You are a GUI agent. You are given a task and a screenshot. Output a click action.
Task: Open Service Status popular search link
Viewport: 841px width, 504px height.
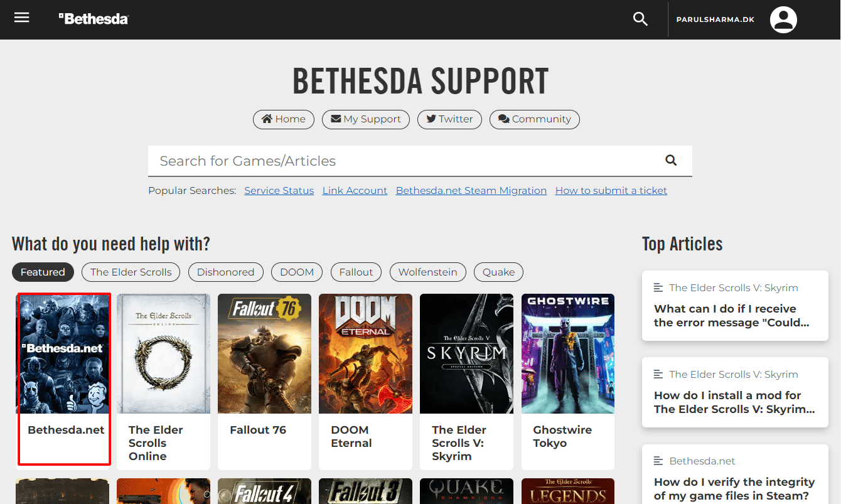coord(279,190)
